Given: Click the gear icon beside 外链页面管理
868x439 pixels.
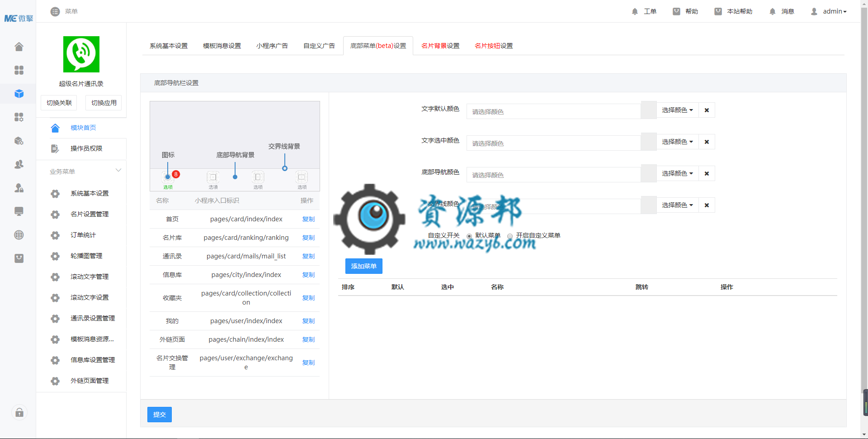Looking at the screenshot, I should coord(55,381).
